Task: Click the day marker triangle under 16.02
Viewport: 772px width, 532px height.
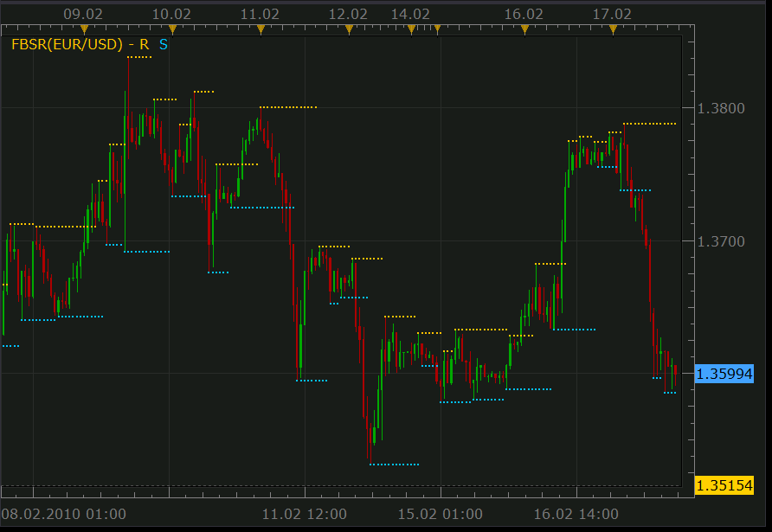Action: [x=524, y=29]
